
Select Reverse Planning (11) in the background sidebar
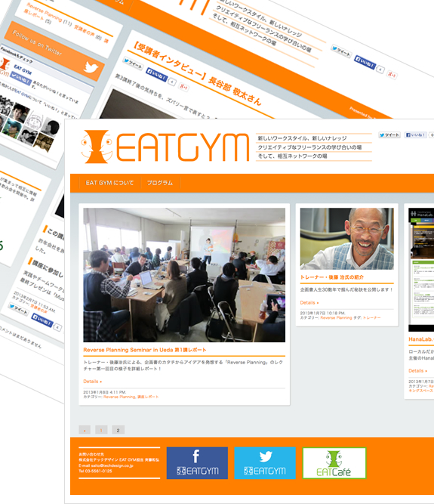(x=49, y=14)
